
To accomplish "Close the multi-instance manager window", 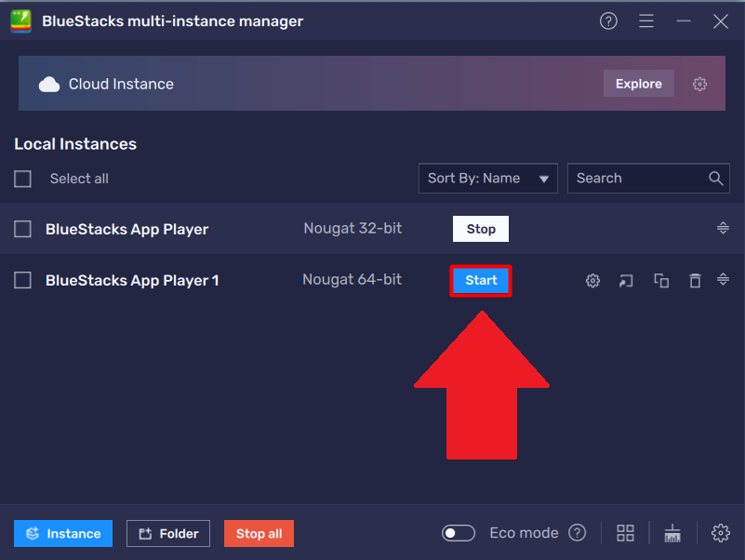I will click(720, 20).
